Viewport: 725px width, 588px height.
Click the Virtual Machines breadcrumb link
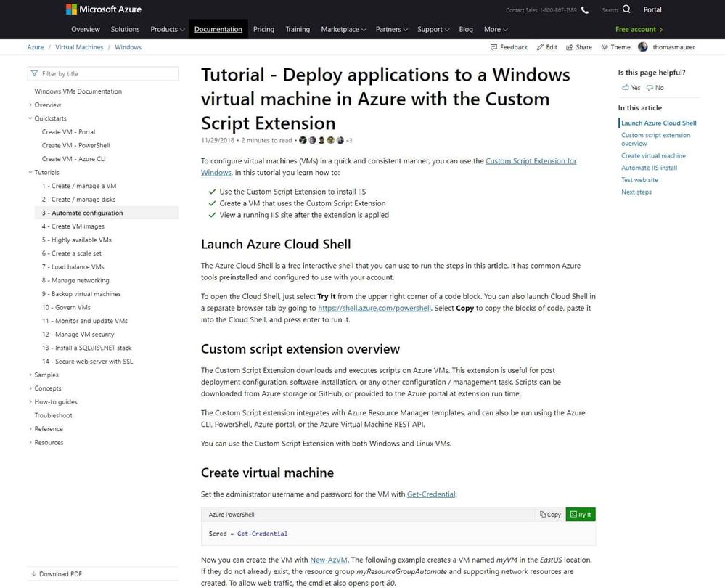click(x=79, y=47)
